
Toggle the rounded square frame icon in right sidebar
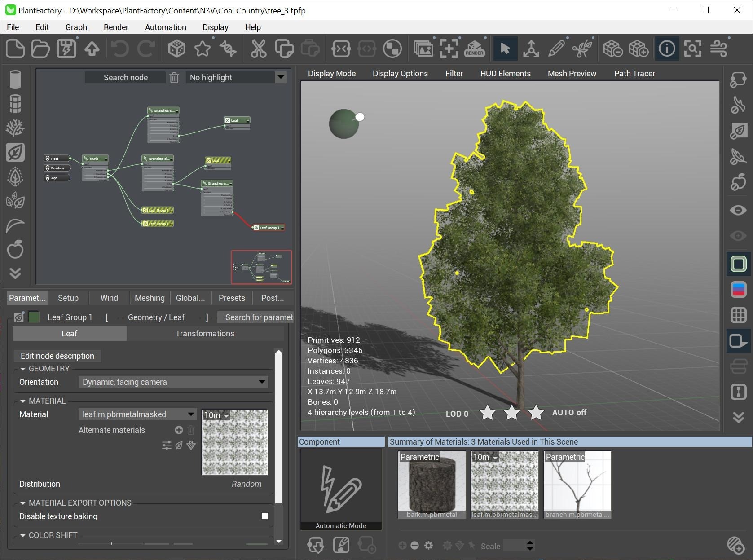pos(739,264)
